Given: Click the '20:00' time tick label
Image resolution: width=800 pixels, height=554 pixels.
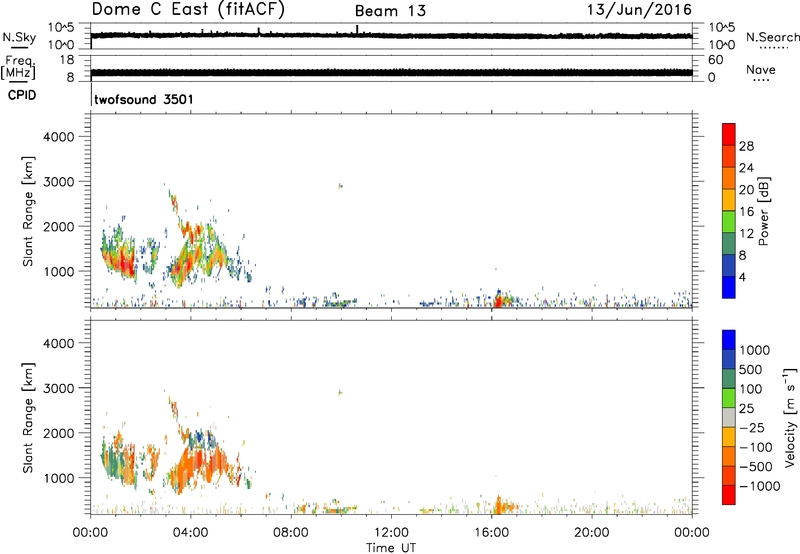Looking at the screenshot, I should coord(591,533).
